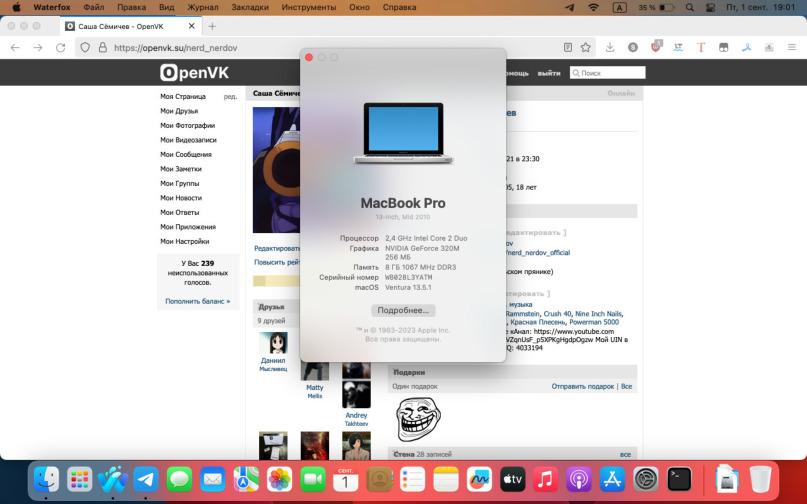Viewport: 807px width, 504px height.
Task: Open App Store in the Dock
Action: pyautogui.click(x=612, y=480)
